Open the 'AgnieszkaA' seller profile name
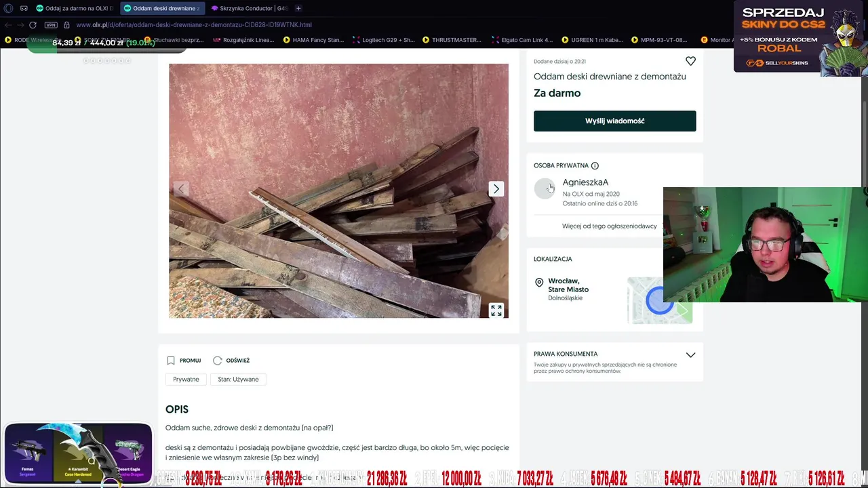The width and height of the screenshot is (868, 488). coord(585,182)
